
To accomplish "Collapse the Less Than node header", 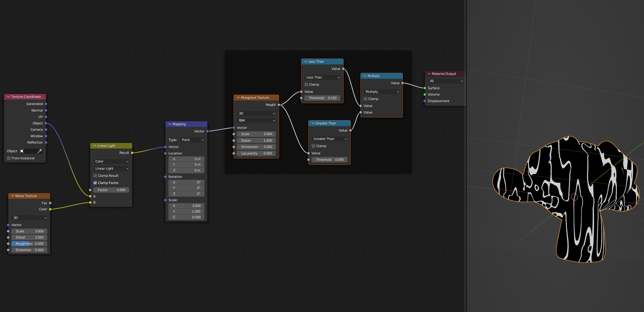I will click(x=305, y=61).
